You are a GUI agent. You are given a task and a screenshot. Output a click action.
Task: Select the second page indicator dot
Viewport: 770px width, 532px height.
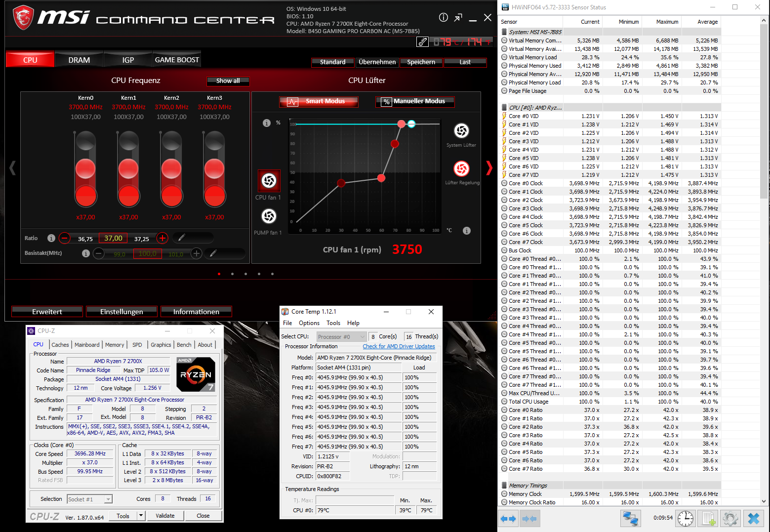(232, 274)
